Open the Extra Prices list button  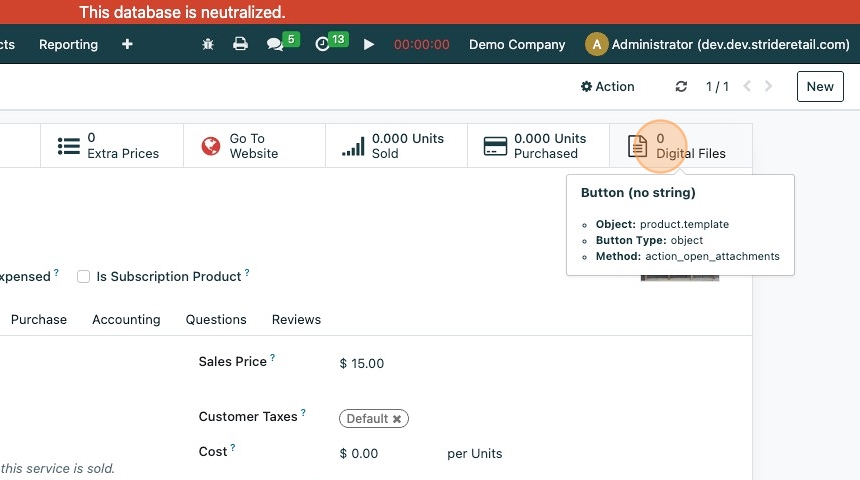tap(112, 146)
